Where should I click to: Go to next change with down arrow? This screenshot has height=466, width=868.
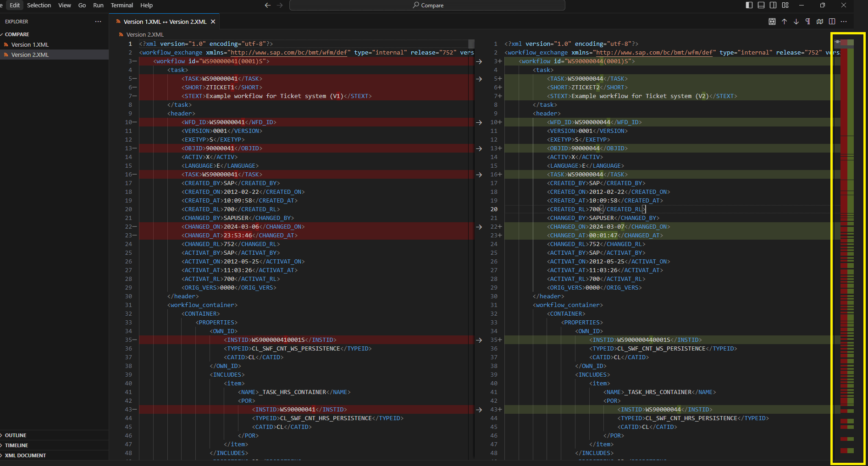coord(796,22)
